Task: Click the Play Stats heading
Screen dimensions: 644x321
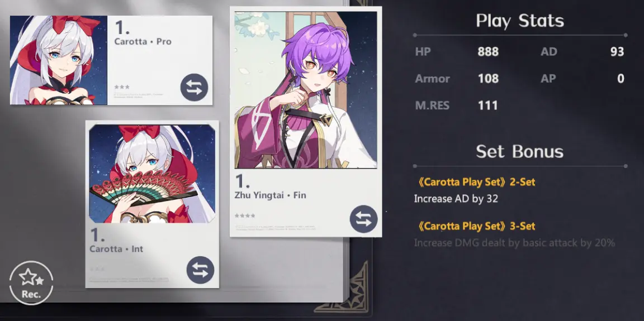Action: 520,21
